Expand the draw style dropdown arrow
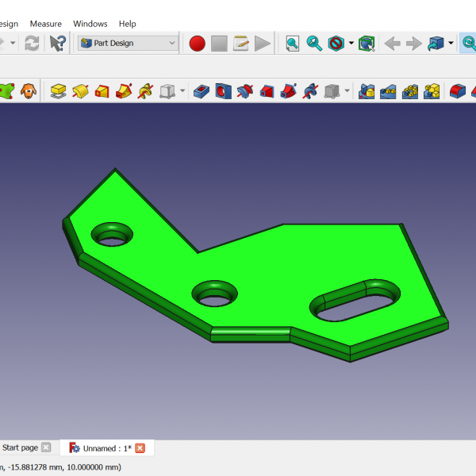The width and height of the screenshot is (476, 476). [351, 44]
